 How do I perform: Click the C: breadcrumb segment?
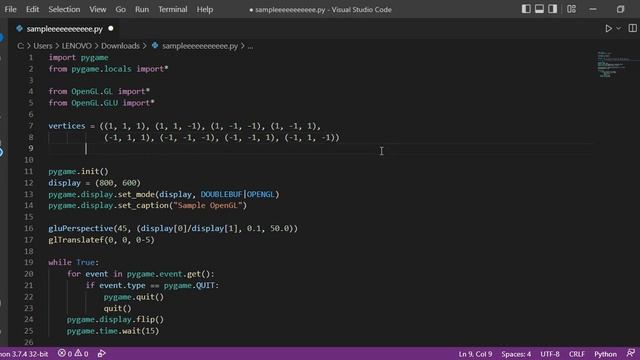tap(20, 46)
